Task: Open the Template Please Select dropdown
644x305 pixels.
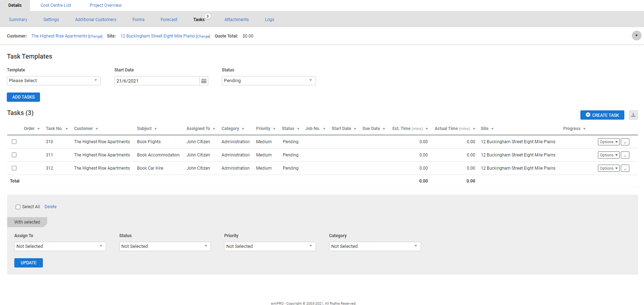Action: (x=54, y=81)
